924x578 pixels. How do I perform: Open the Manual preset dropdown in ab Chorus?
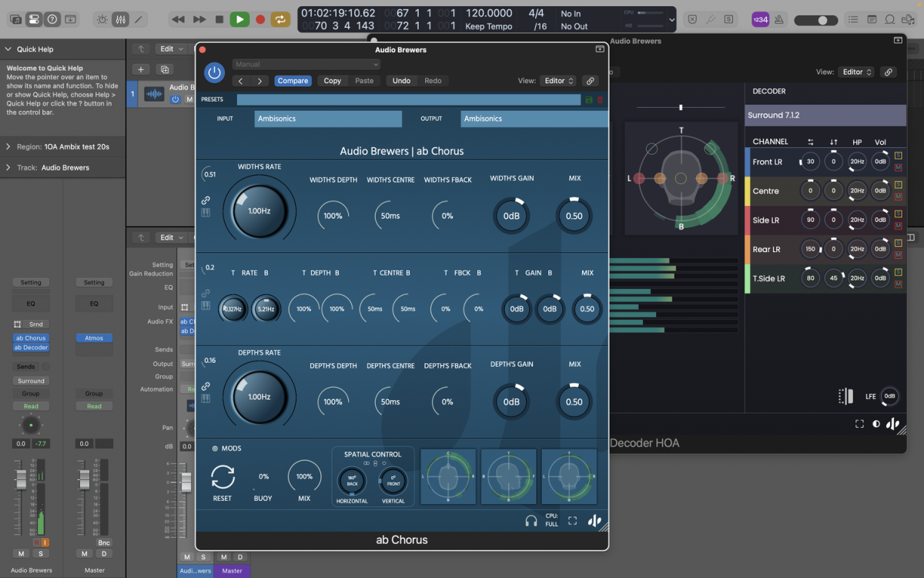[306, 65]
